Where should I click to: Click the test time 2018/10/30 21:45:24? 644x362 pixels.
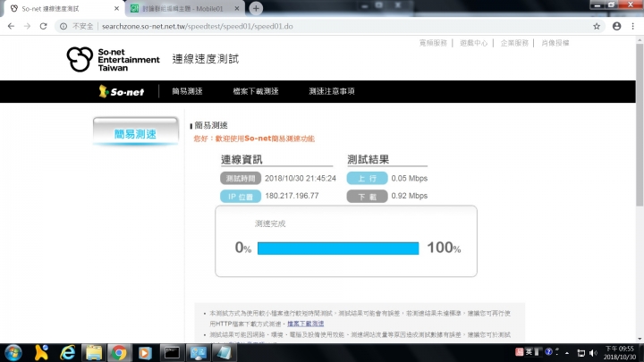pyautogui.click(x=301, y=179)
